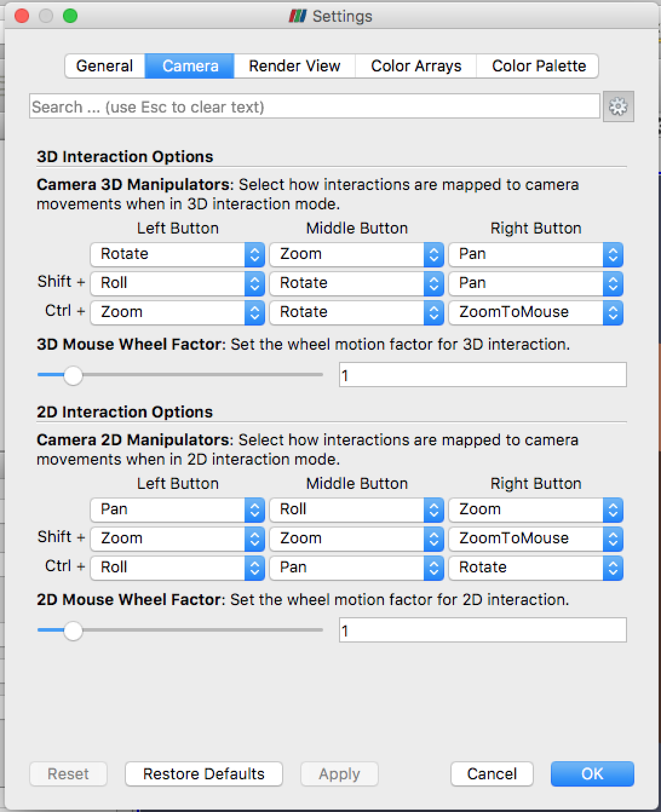The height and width of the screenshot is (812, 661).
Task: Open the Render View tab
Action: 294,66
